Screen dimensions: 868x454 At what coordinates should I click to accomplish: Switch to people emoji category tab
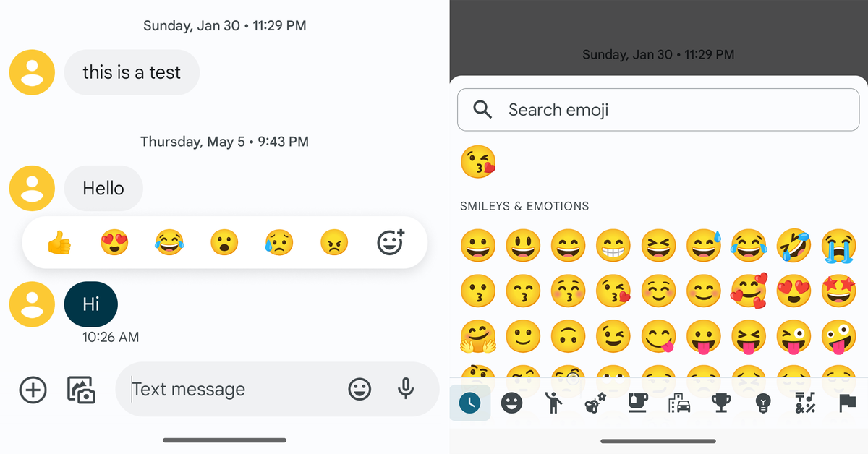point(553,403)
